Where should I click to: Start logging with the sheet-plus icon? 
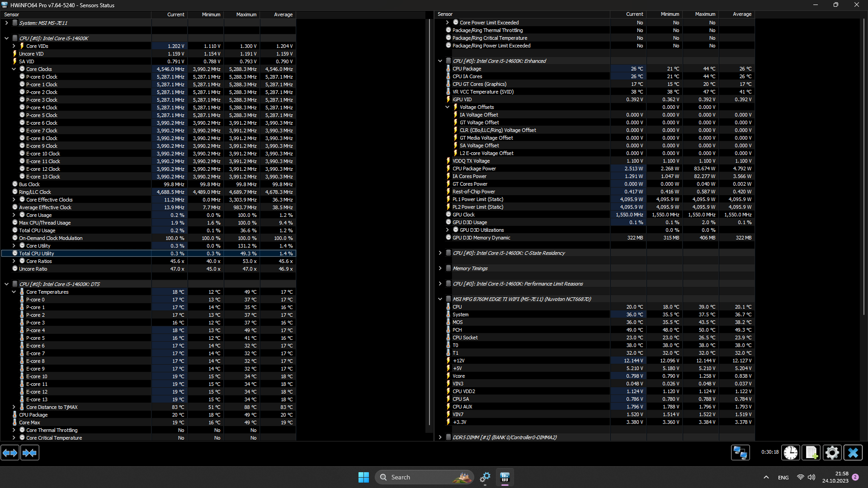point(811,452)
